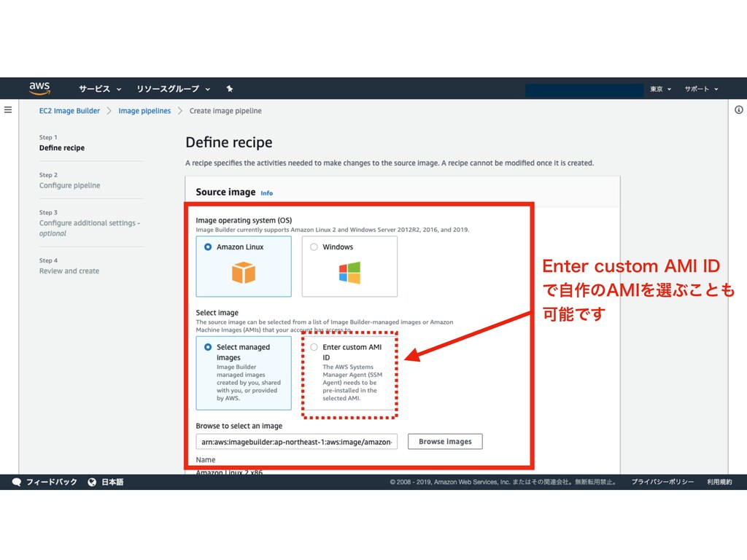
Task: Click 'Create image pipeline' breadcrumb text
Action: [x=225, y=111]
